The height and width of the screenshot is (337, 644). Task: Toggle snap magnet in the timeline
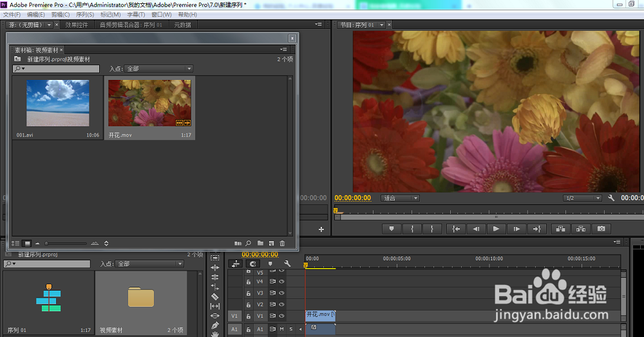pyautogui.click(x=253, y=264)
